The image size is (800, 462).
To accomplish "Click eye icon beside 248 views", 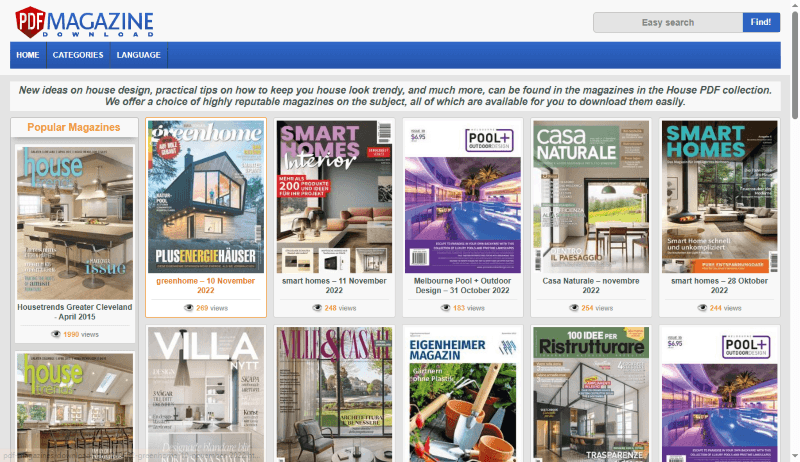I will click(x=317, y=308).
